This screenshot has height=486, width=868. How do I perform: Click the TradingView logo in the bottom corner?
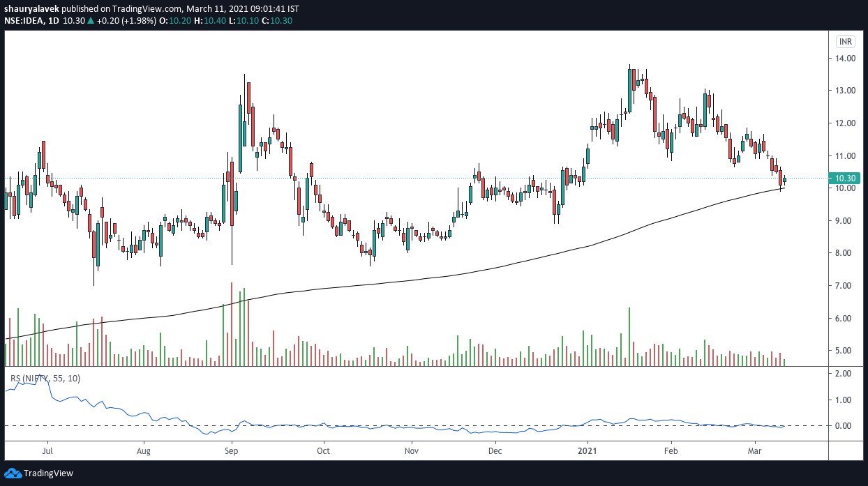pos(39,473)
